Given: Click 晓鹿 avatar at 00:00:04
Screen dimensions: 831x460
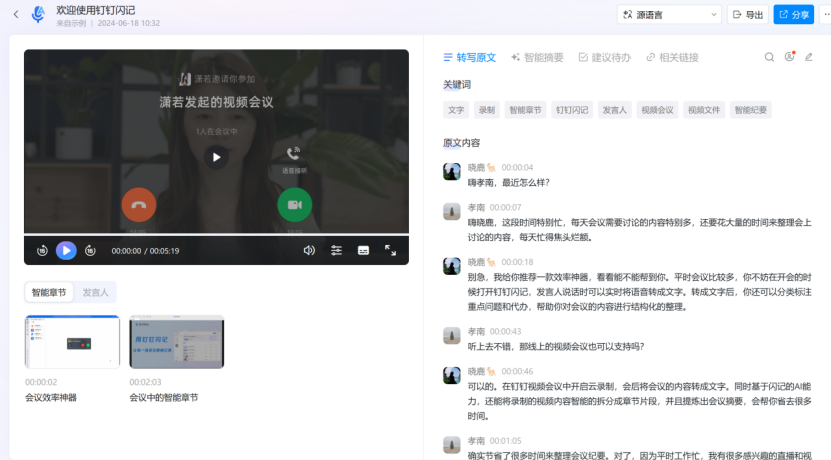Looking at the screenshot, I should (452, 172).
